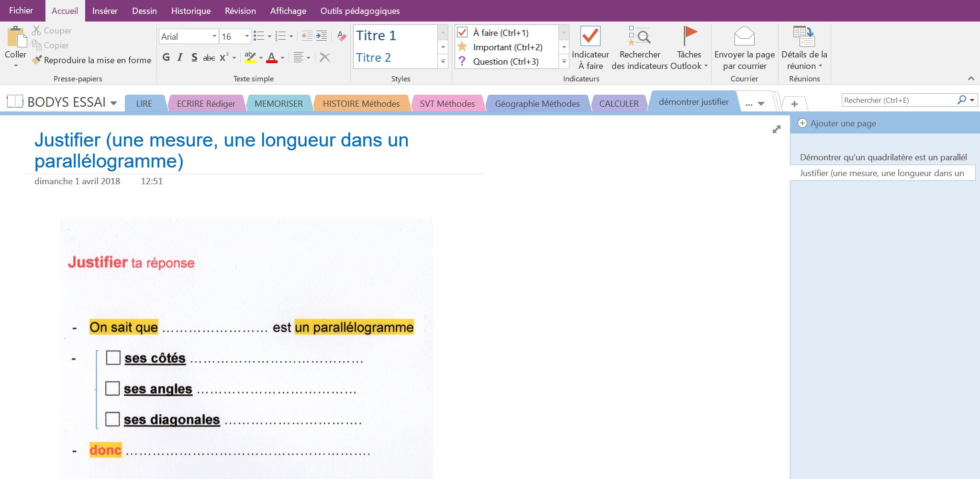Open Rechercher des indicateurs
Screen dimensions: 980x479
[x=639, y=48]
